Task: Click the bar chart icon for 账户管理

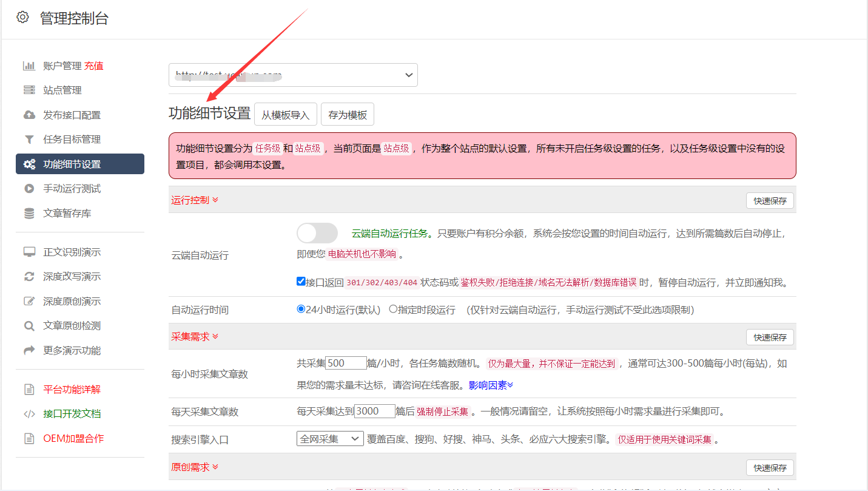Action: point(29,66)
